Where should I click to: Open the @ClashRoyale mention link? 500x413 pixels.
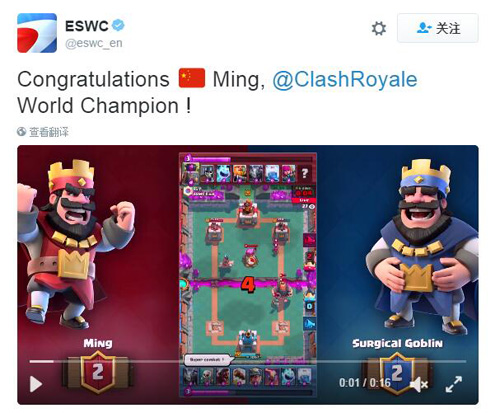345,80
